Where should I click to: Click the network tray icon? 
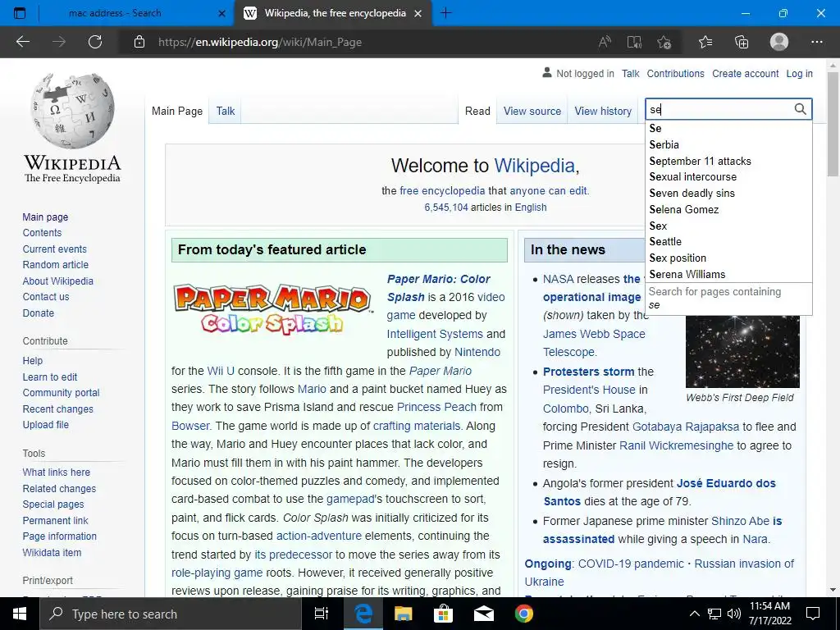tap(714, 614)
